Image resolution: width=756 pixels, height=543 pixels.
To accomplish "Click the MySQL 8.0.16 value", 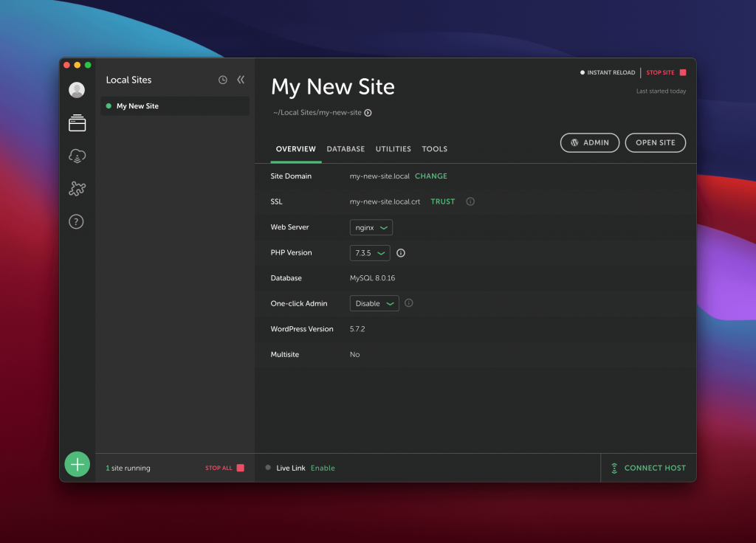I will click(372, 278).
